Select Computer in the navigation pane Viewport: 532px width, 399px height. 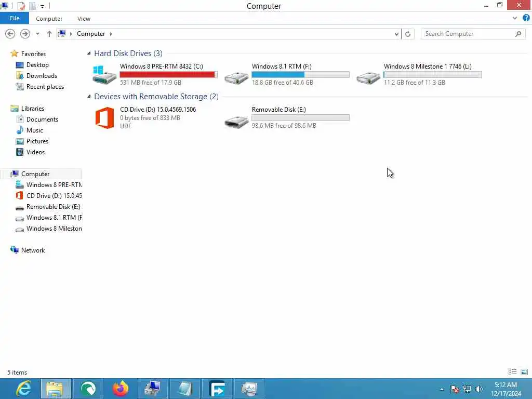[35, 174]
